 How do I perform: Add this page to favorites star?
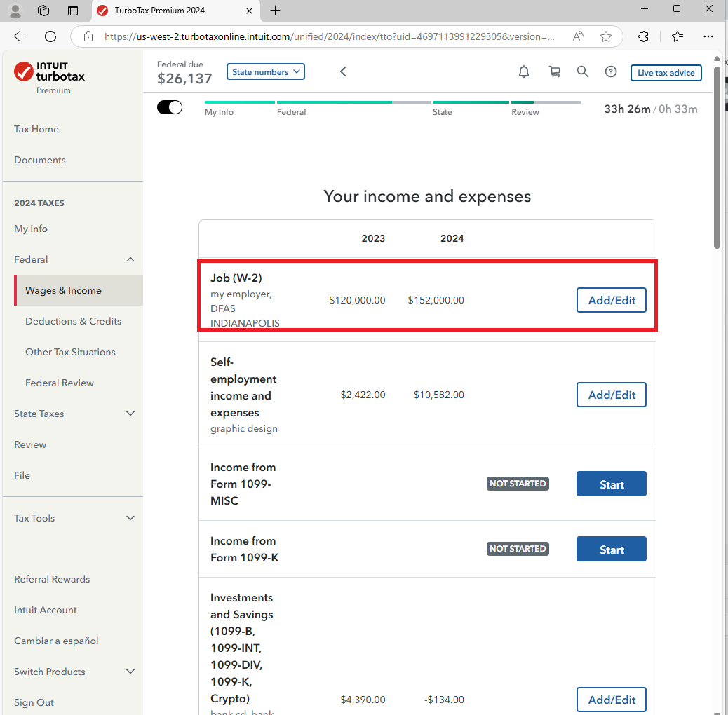pos(606,36)
